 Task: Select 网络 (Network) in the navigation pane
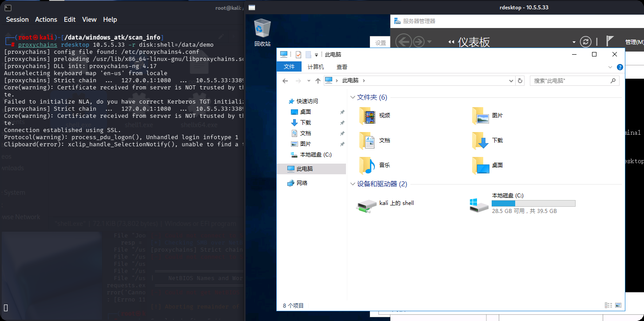click(302, 183)
